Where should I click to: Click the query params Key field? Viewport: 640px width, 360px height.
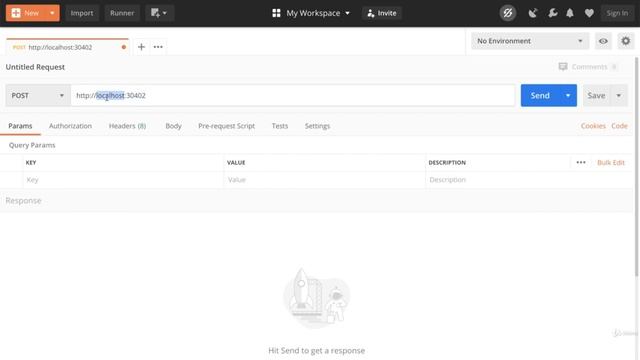(x=123, y=180)
